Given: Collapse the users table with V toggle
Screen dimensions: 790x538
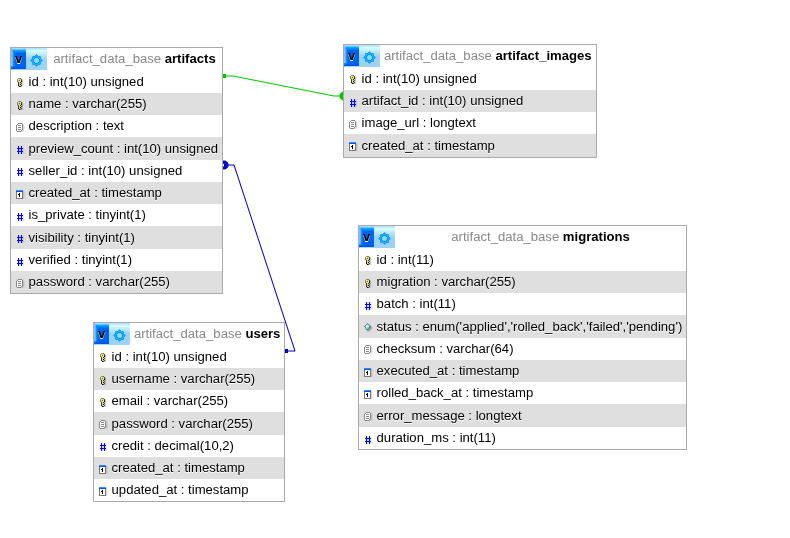Looking at the screenshot, I should pyautogui.click(x=102, y=335).
